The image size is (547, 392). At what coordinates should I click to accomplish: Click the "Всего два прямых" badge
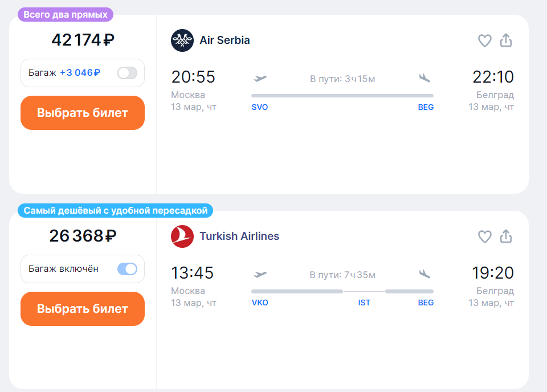point(66,15)
